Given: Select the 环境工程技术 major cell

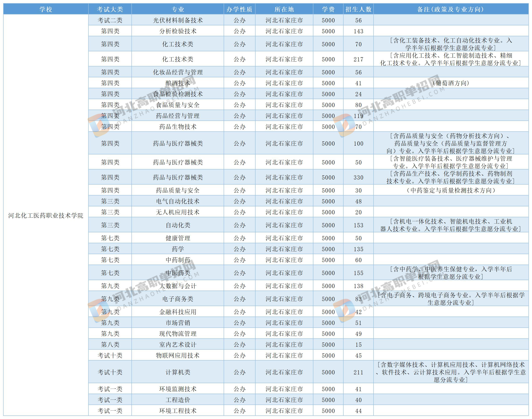Looking at the screenshot, I should coord(178,410).
